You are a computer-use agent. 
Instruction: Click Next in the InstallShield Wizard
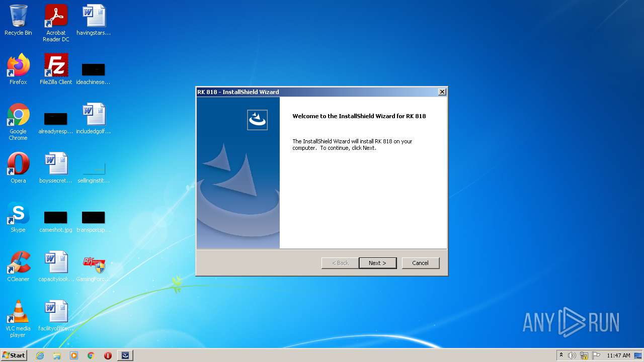tap(378, 263)
